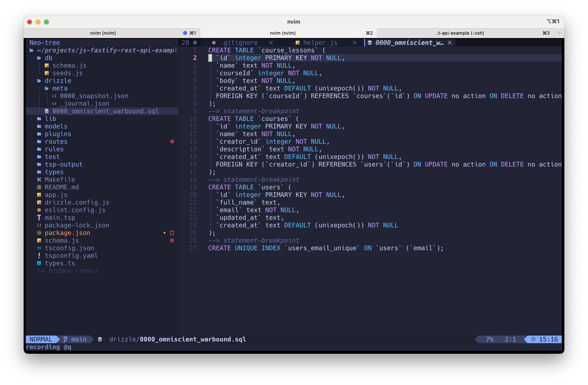Click line 13's creator_id column definition
This screenshot has height=385, width=588.
(x=238, y=142)
